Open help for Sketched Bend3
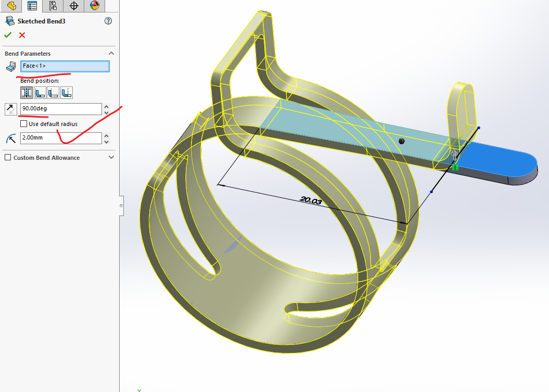The image size is (549, 392). [108, 21]
